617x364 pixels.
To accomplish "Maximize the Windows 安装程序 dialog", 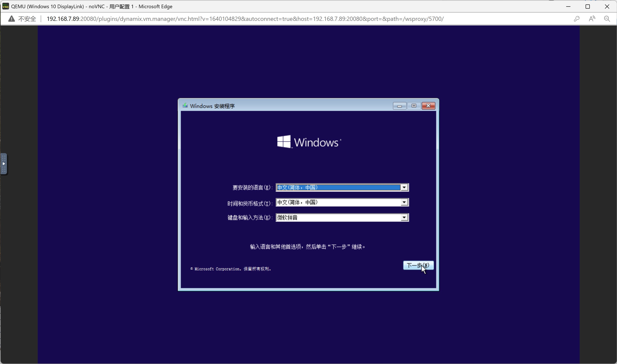I will pyautogui.click(x=414, y=106).
